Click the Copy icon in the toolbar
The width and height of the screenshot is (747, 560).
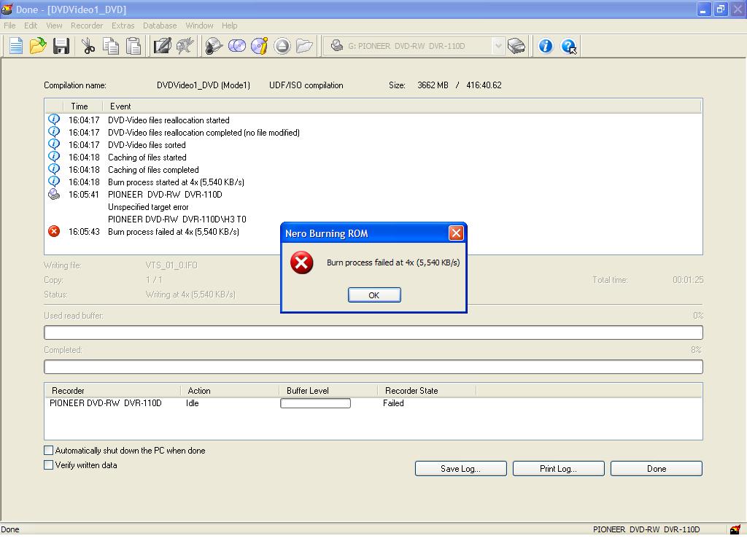click(x=111, y=46)
